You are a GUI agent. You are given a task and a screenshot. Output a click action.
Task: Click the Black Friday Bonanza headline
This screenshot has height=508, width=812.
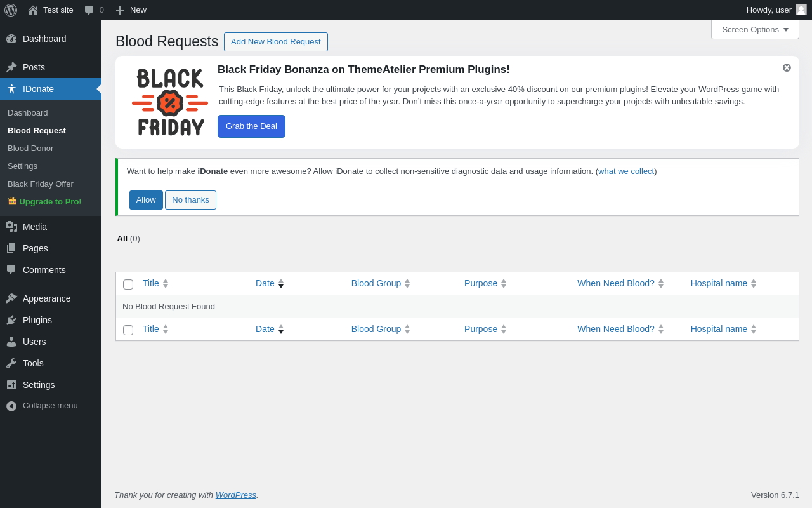[363, 70]
